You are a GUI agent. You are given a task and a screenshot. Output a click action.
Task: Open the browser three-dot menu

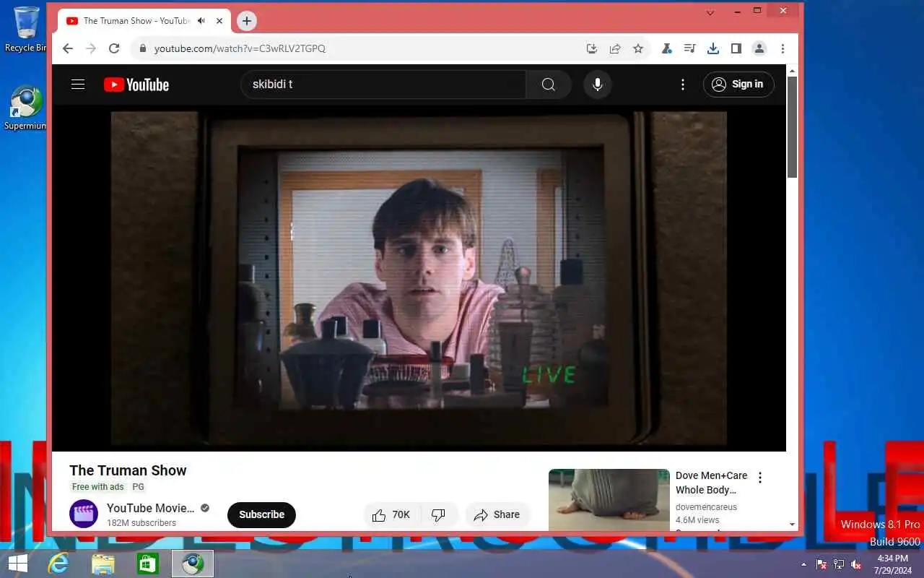(783, 48)
